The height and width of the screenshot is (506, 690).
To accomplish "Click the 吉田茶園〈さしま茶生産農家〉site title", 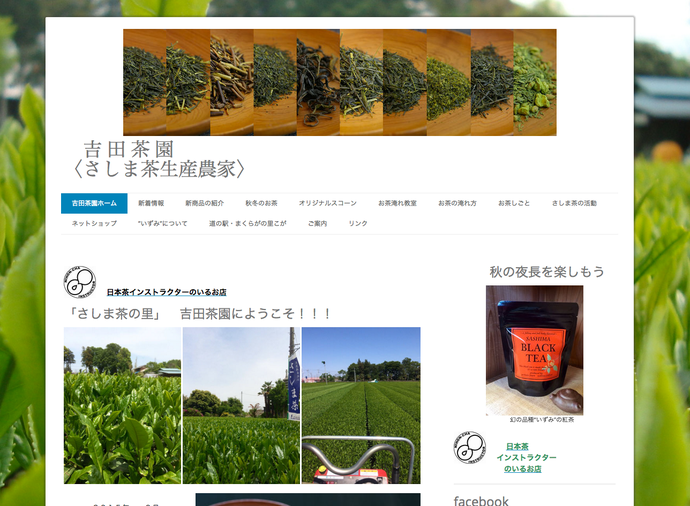I will 159,159.
